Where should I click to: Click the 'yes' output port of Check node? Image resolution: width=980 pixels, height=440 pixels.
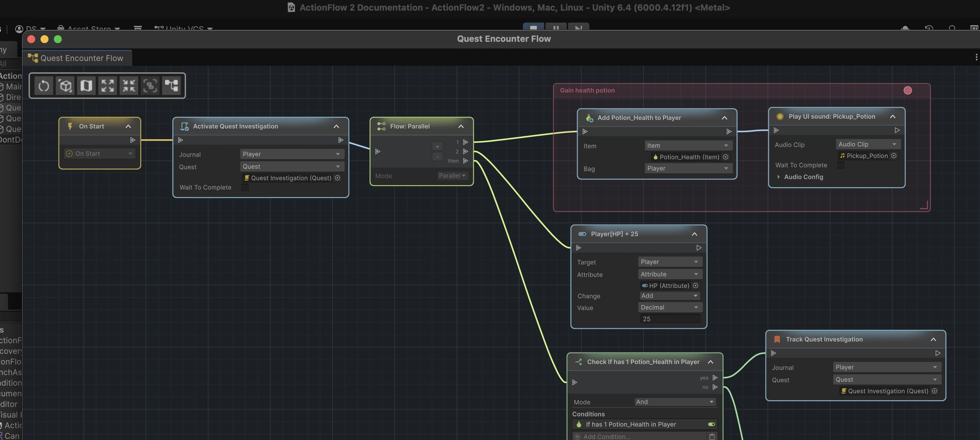click(x=715, y=378)
